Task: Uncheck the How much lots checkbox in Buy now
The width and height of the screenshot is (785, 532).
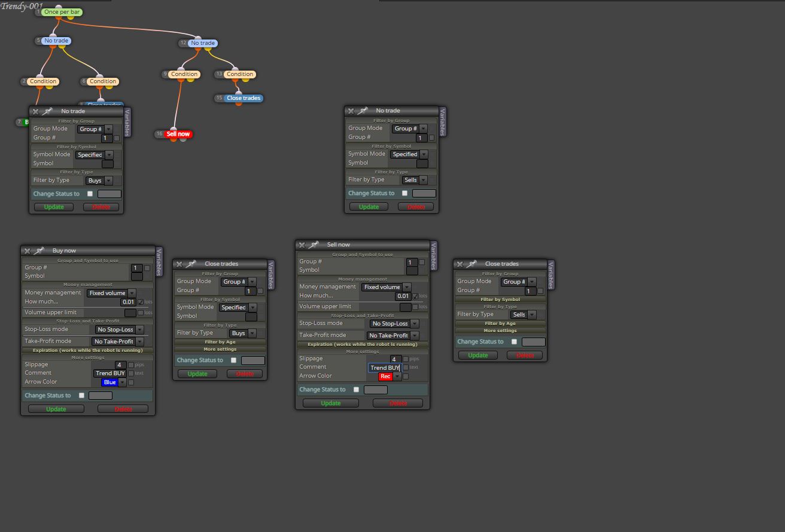Action: point(141,302)
